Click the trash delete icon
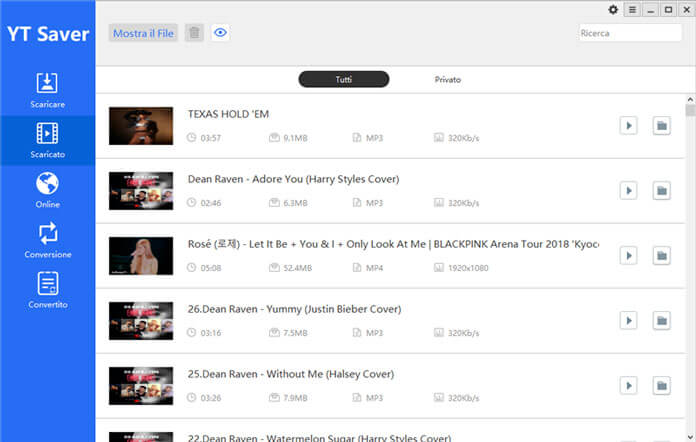The image size is (696, 442). [194, 33]
